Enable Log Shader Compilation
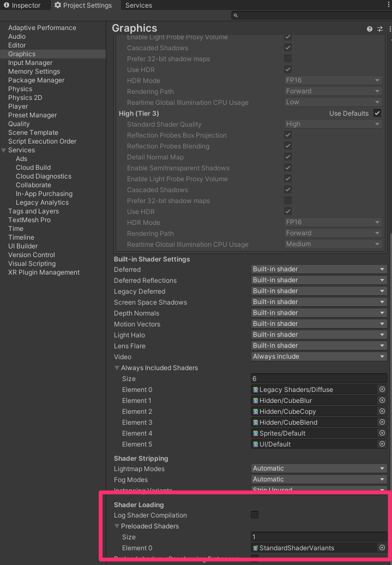Viewport: 392px width, 565px height. (x=254, y=515)
